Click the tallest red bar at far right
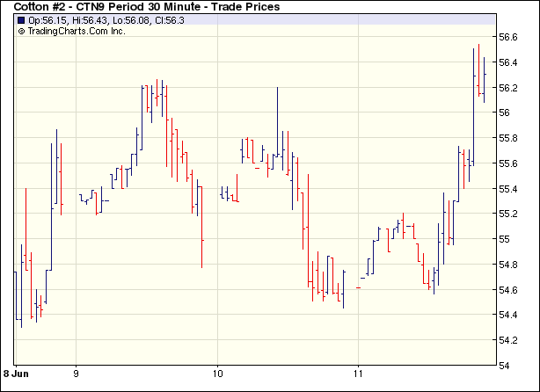Image resolution: width=540 pixels, height=392 pixels. point(479,69)
